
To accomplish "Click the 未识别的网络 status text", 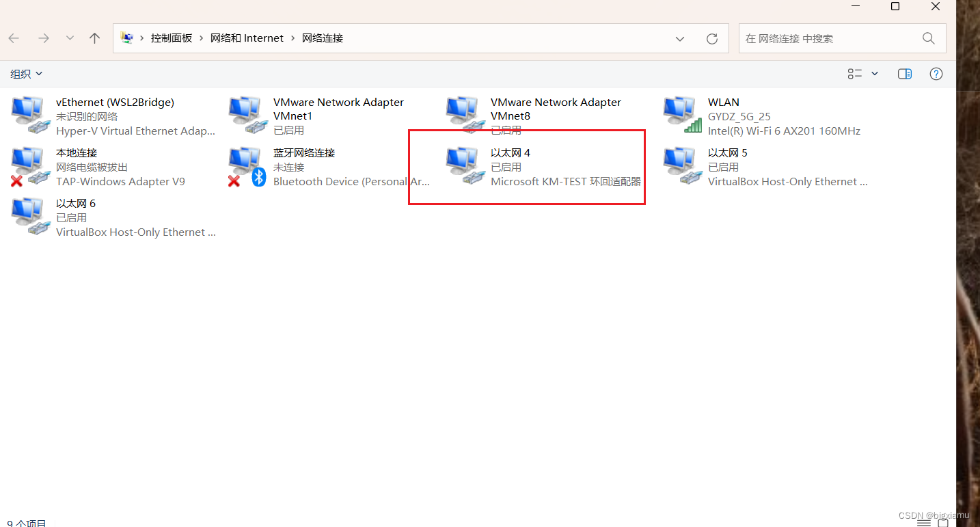I will click(x=87, y=117).
